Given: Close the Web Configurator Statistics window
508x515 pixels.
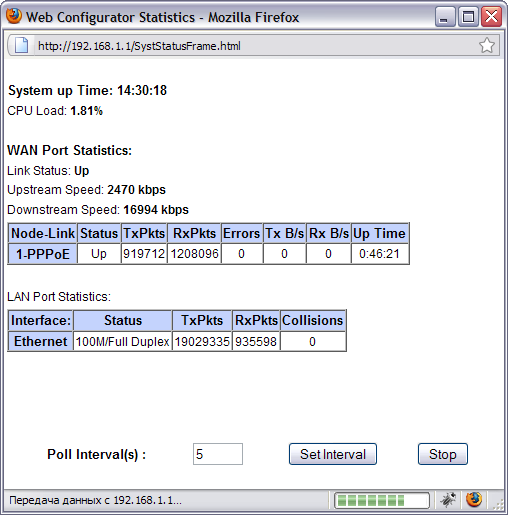Looking at the screenshot, I should (x=491, y=17).
